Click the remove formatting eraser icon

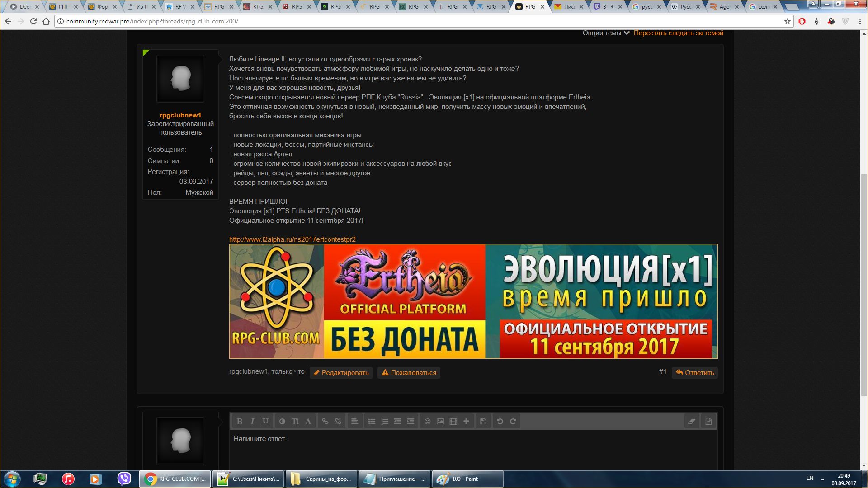click(692, 421)
